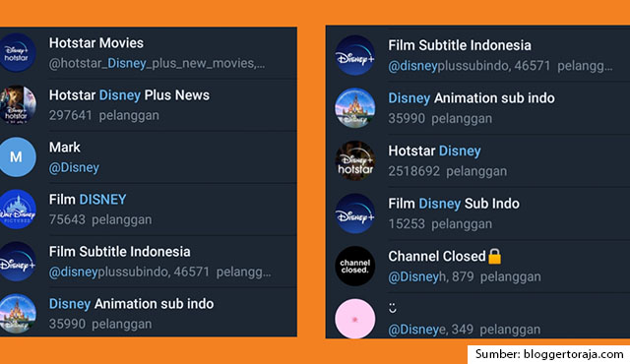Click the pink avatar of @Disneye
Image resolution: width=630 pixels, height=364 pixels.
point(355,319)
